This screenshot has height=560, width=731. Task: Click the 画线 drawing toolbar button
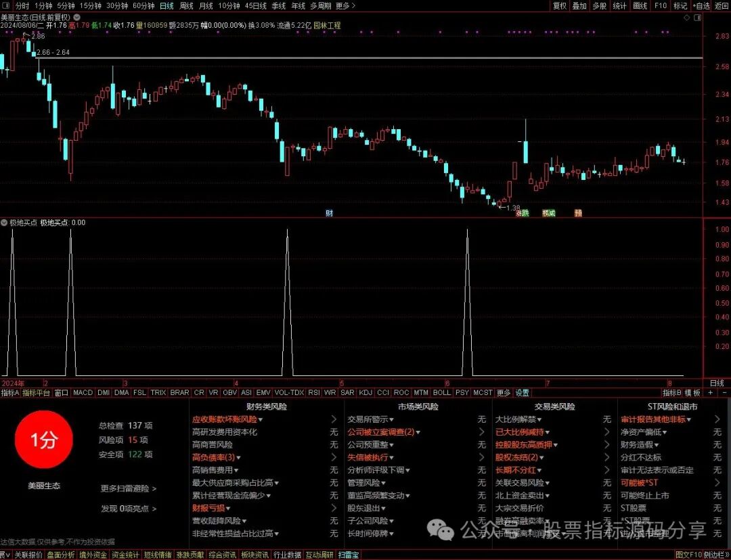tap(640, 5)
